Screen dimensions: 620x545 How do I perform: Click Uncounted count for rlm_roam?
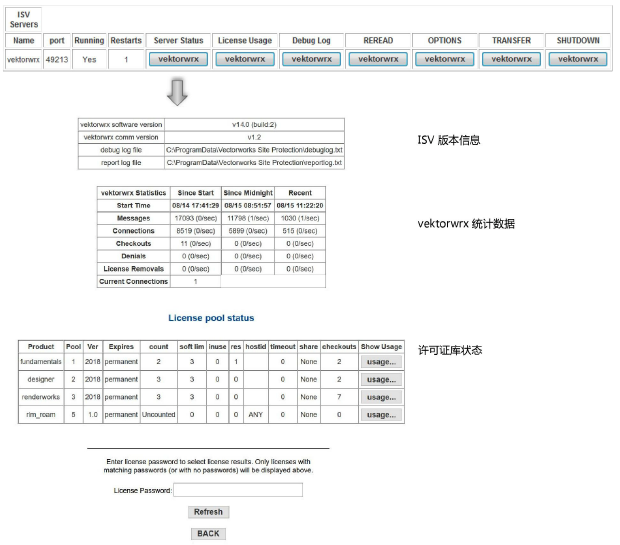click(159, 415)
